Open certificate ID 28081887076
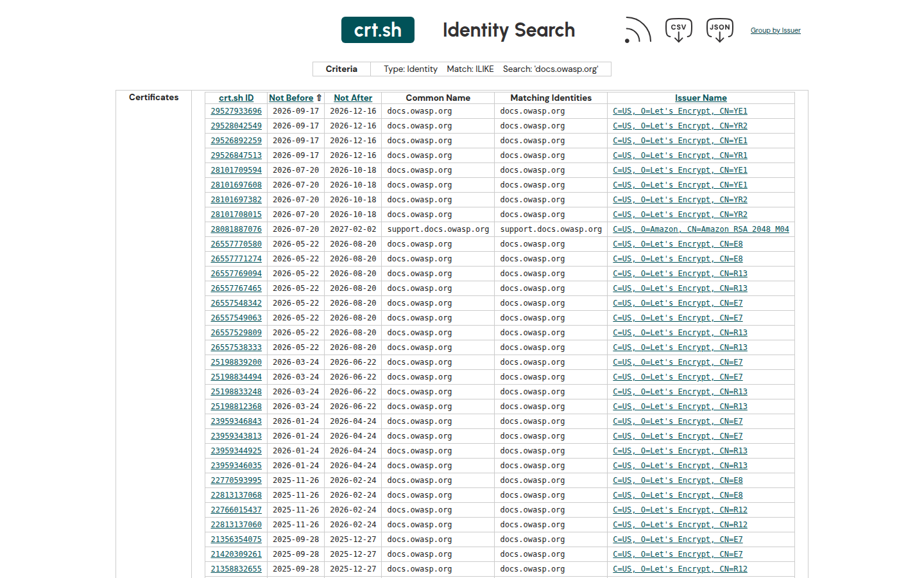The image size is (924, 578). (x=236, y=229)
